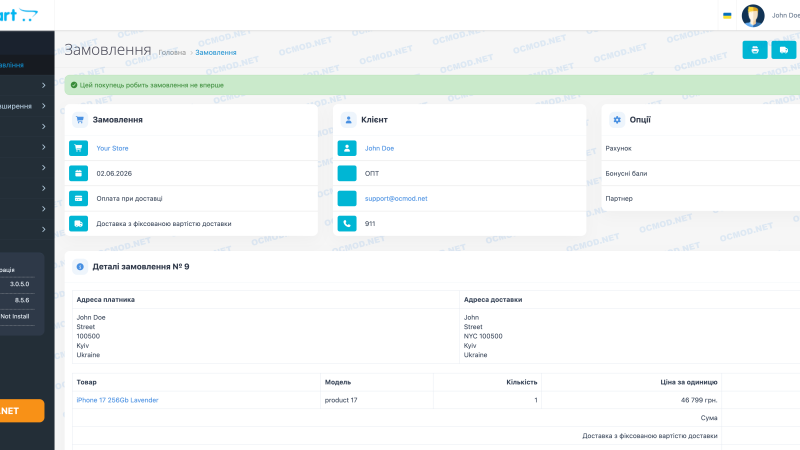
Task: Click the Оплата при доставці payment text
Action: point(129,198)
